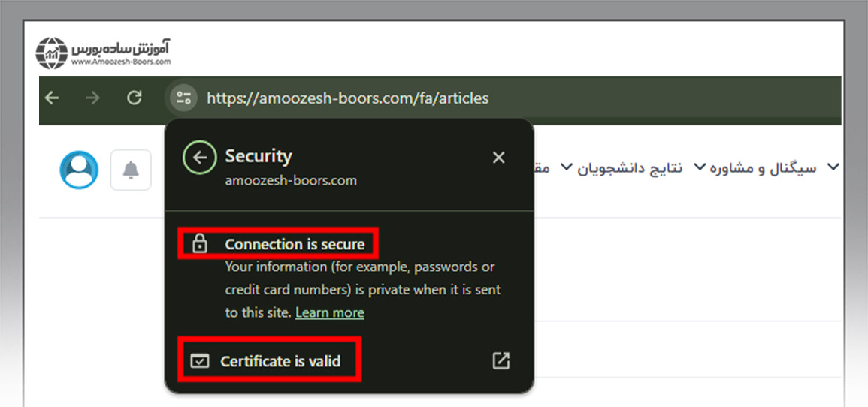This screenshot has height=407, width=868.
Task: Open site information icon in address bar
Action: click(183, 98)
